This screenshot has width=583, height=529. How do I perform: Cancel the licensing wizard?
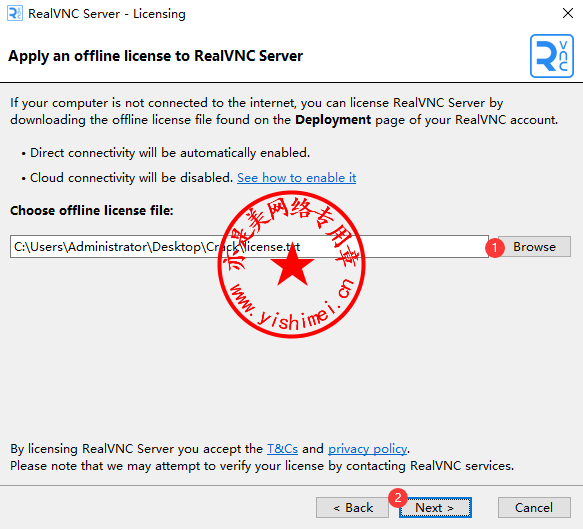coord(534,507)
